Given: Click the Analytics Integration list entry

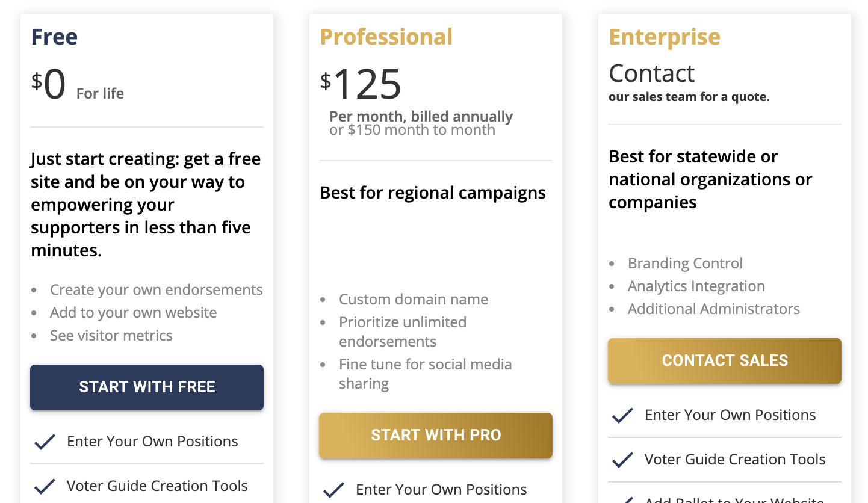Looking at the screenshot, I should point(696,286).
